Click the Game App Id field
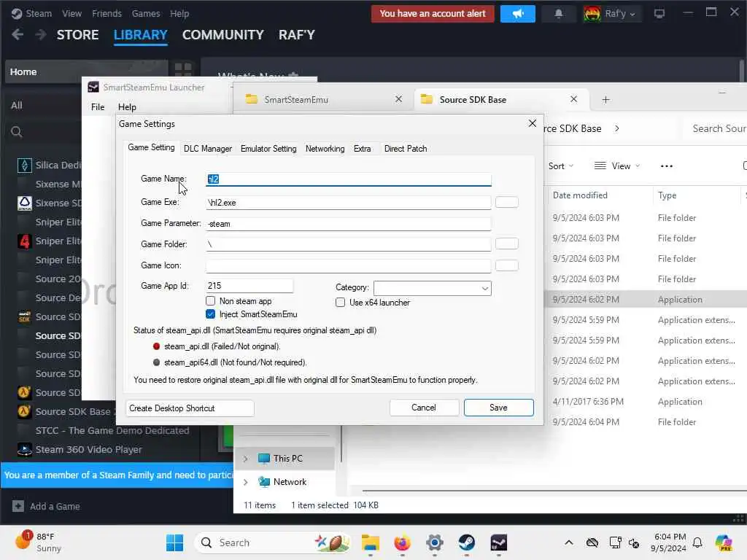Screen dimensions: 747x560 tap(249, 286)
